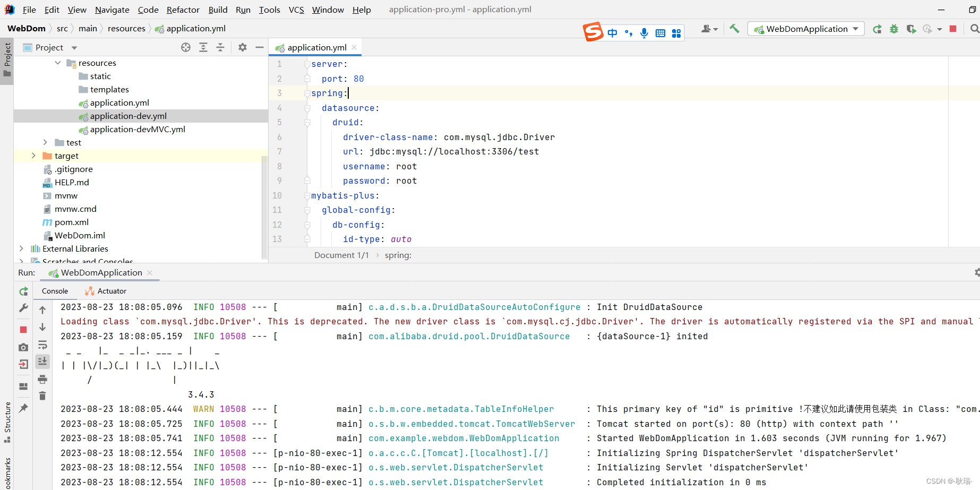
Task: Click resources breadcrumb in navigation bar
Action: click(126, 28)
